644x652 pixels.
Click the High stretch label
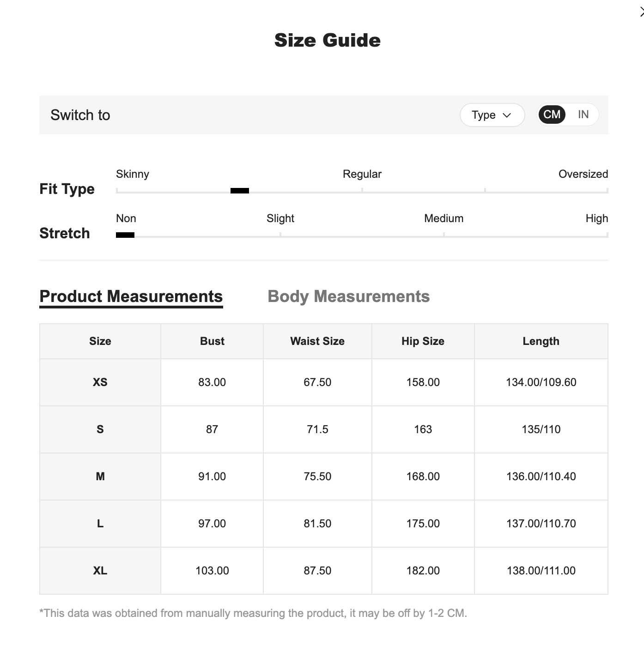pos(597,218)
